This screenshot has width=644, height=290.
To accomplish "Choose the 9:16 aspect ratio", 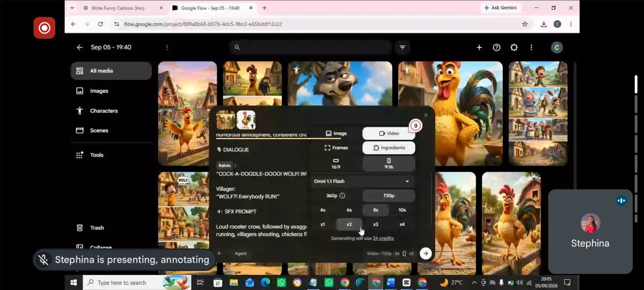I will [389, 163].
